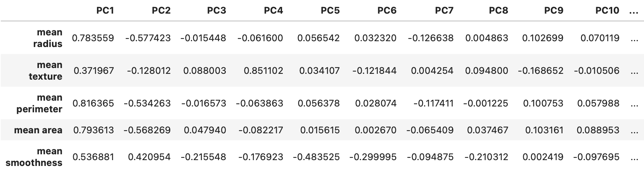Screen dimensions: 644x171
Task: Select the mean smoothness row label
Action: click(34, 157)
